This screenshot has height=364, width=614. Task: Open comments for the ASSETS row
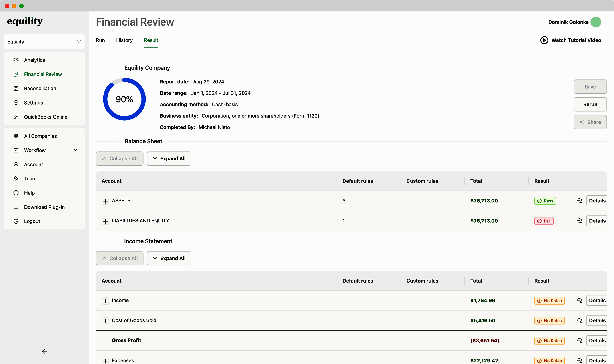[x=580, y=201]
